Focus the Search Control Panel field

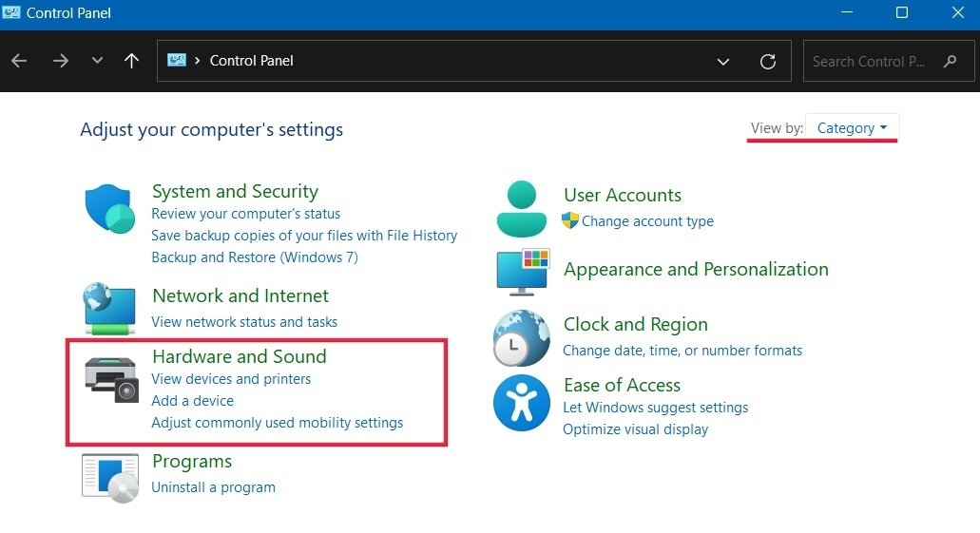[888, 61]
